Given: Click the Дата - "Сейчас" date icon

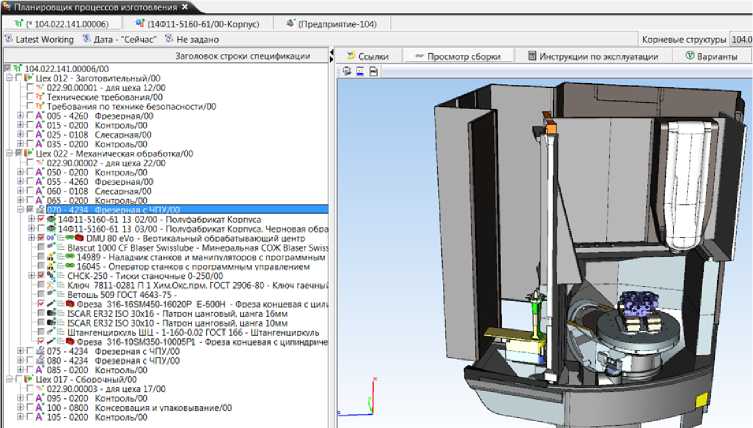Looking at the screenshot, I should point(86,38).
